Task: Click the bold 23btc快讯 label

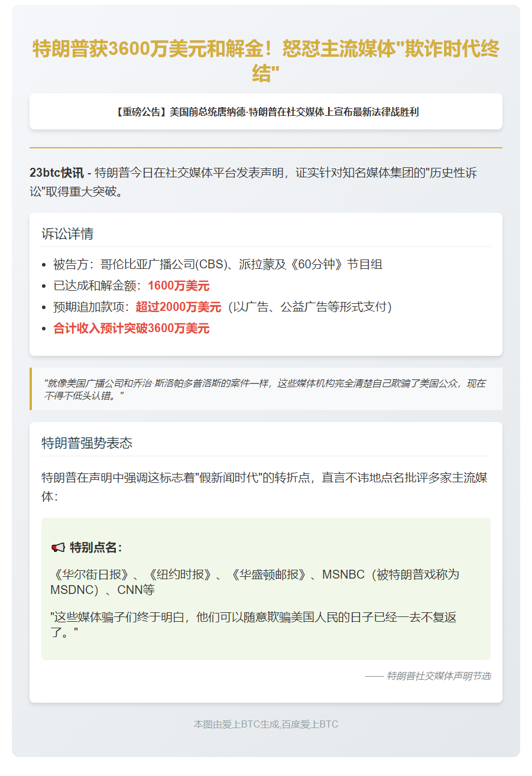Action: (x=57, y=173)
